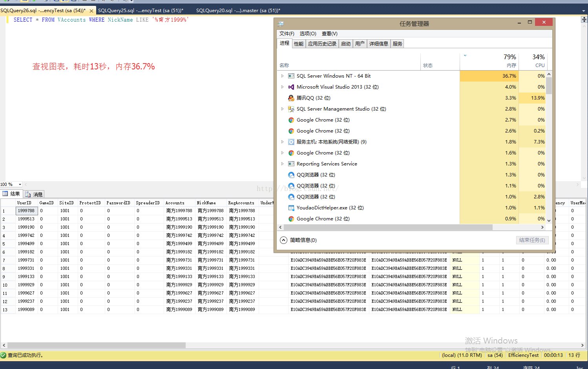
Task: Click the Tencent QQ penguin icon
Action: (x=291, y=98)
